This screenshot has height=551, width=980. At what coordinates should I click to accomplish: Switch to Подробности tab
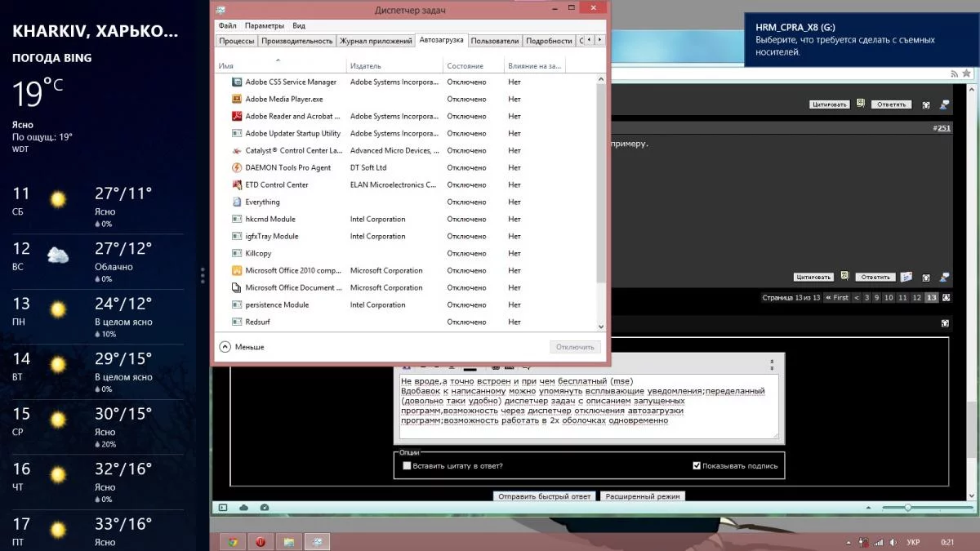click(x=549, y=41)
